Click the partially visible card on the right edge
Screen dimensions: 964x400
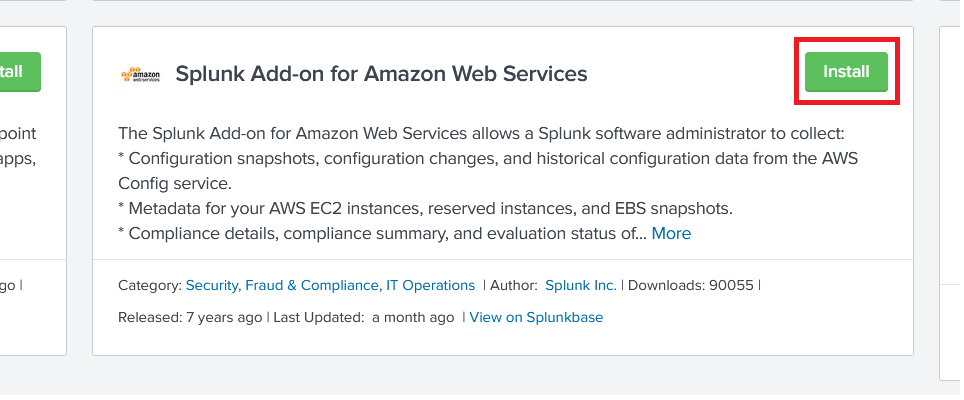tap(950, 200)
